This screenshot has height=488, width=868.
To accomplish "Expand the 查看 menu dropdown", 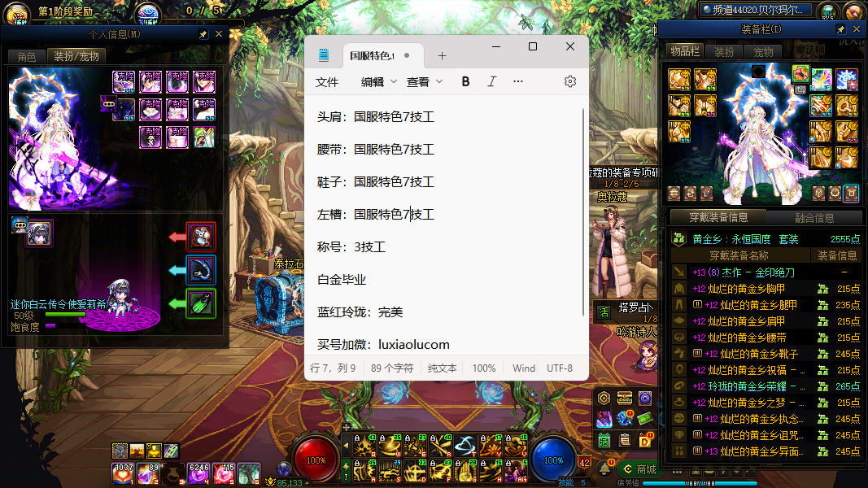I will click(x=425, y=81).
